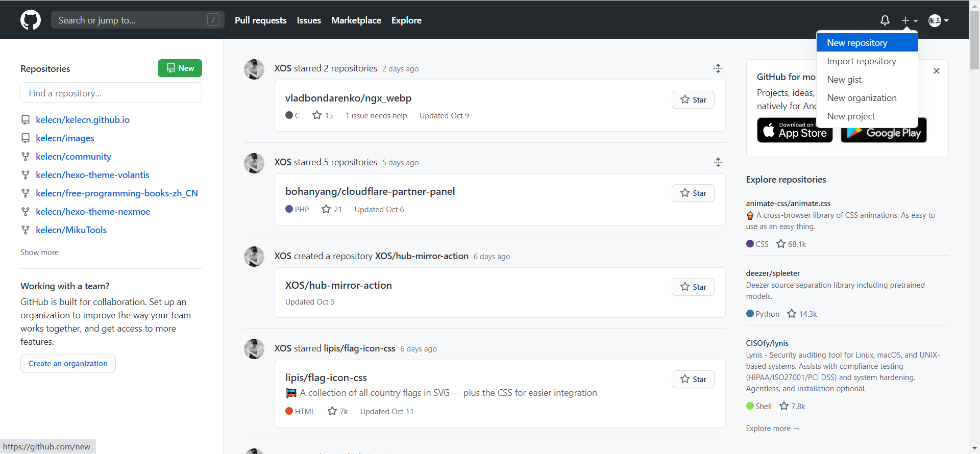Viewport: 980px width, 454px height.
Task: Open XOS avatar on starred 2 repositories
Action: [x=254, y=69]
